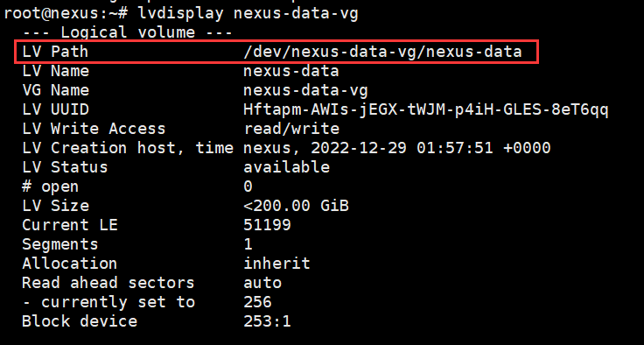Click the lvdisplay nexus-data-vg command text

(x=248, y=14)
